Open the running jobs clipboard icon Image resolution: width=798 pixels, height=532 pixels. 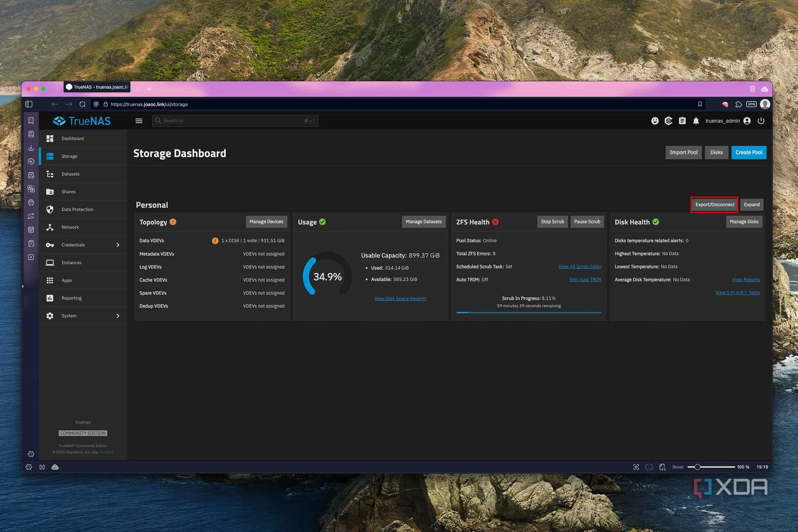tap(682, 121)
